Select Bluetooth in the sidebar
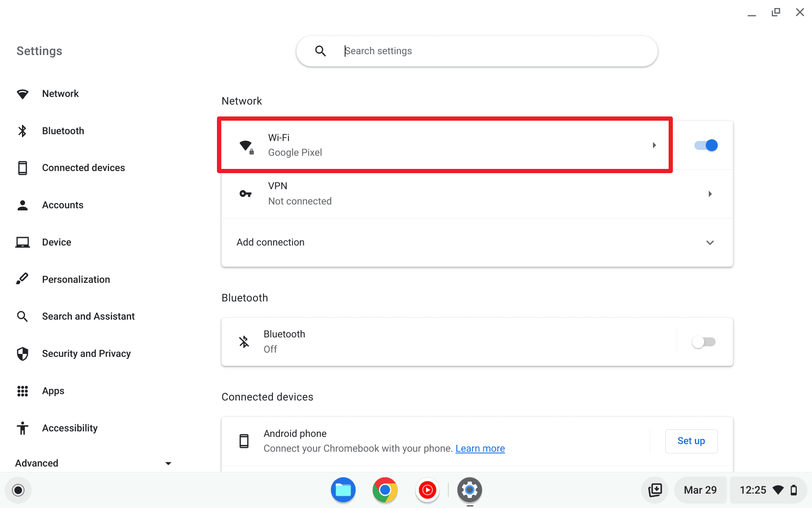Viewport: 812px width, 508px height. 63,131
